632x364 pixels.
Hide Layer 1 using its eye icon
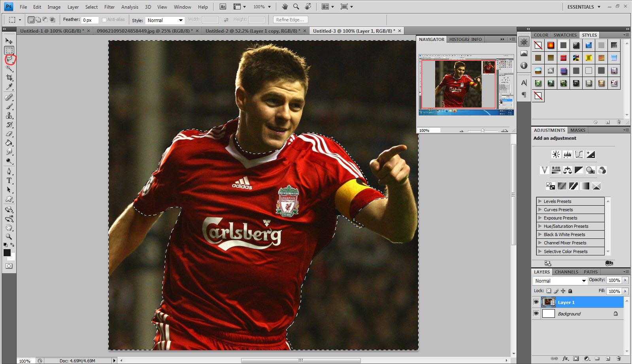coord(536,302)
